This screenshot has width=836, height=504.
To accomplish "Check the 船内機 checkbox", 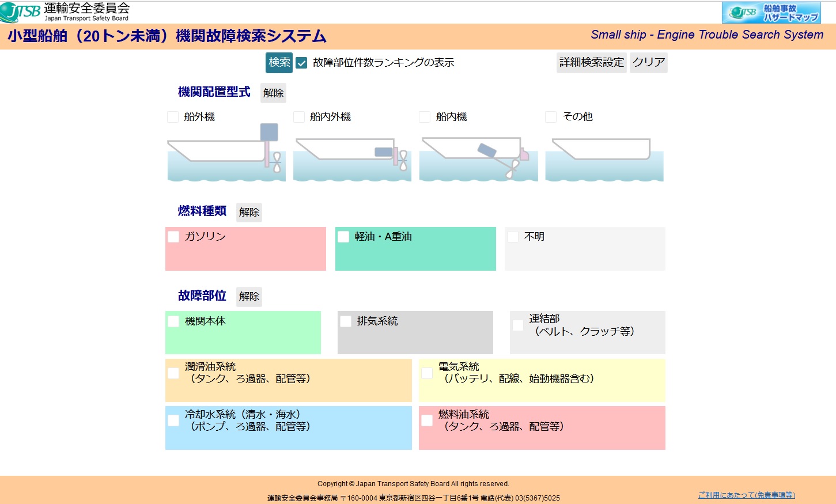I will tap(425, 117).
